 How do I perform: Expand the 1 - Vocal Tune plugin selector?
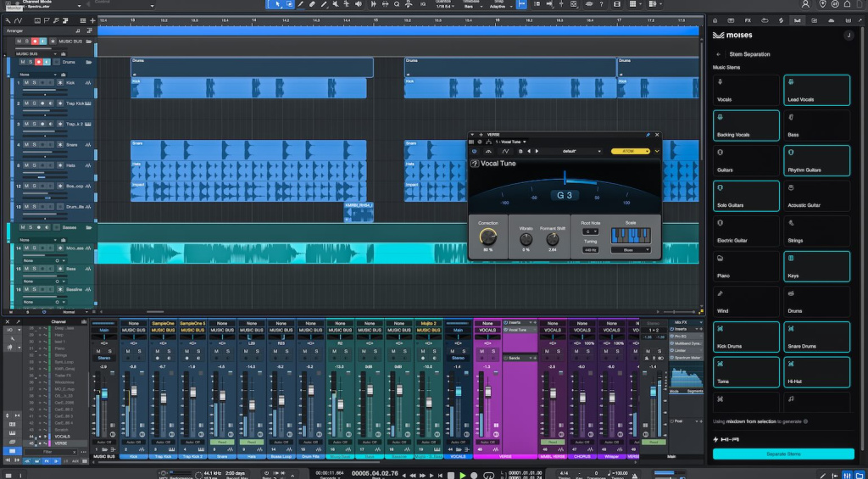(x=511, y=142)
